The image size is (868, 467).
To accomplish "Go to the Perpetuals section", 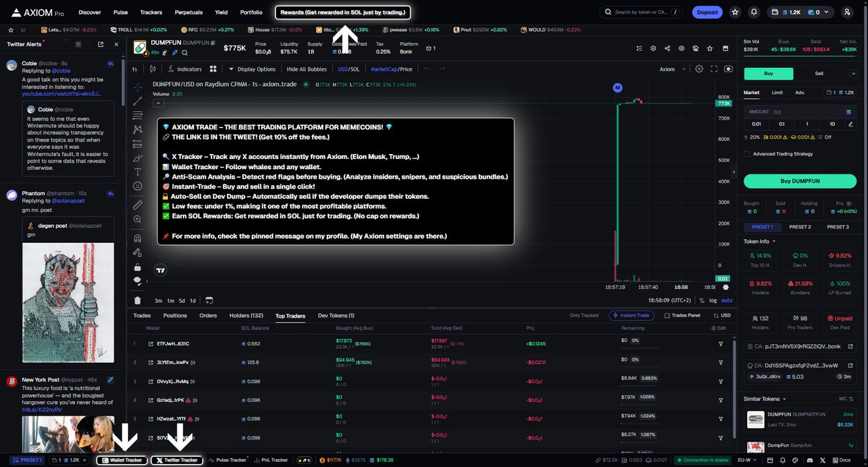I will pyautogui.click(x=189, y=12).
